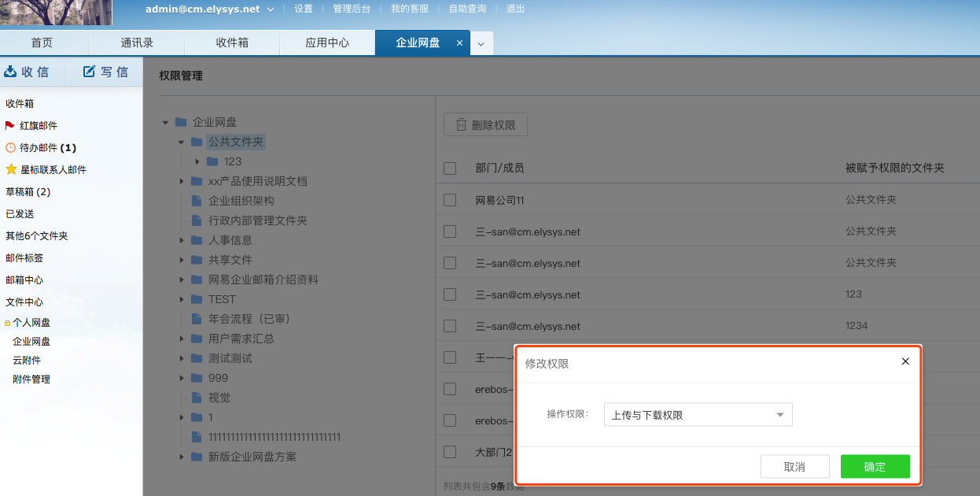Screen dimensions: 980x496
Task: Close the 修改权限 dialog with X
Action: click(x=905, y=361)
